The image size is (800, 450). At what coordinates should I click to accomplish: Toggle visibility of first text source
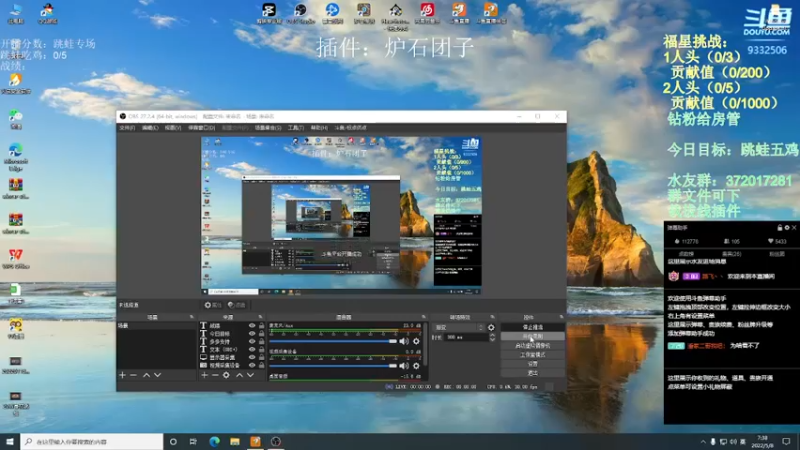[x=252, y=326]
